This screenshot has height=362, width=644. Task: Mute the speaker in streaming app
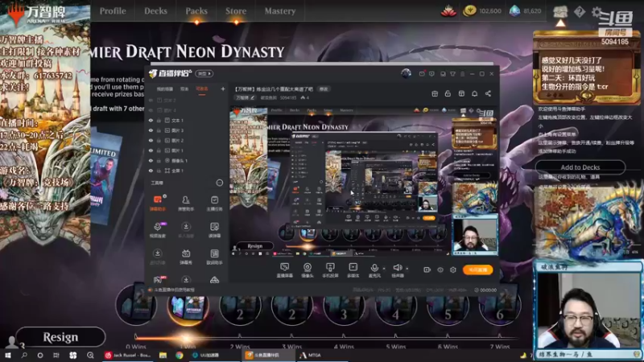coord(397,269)
